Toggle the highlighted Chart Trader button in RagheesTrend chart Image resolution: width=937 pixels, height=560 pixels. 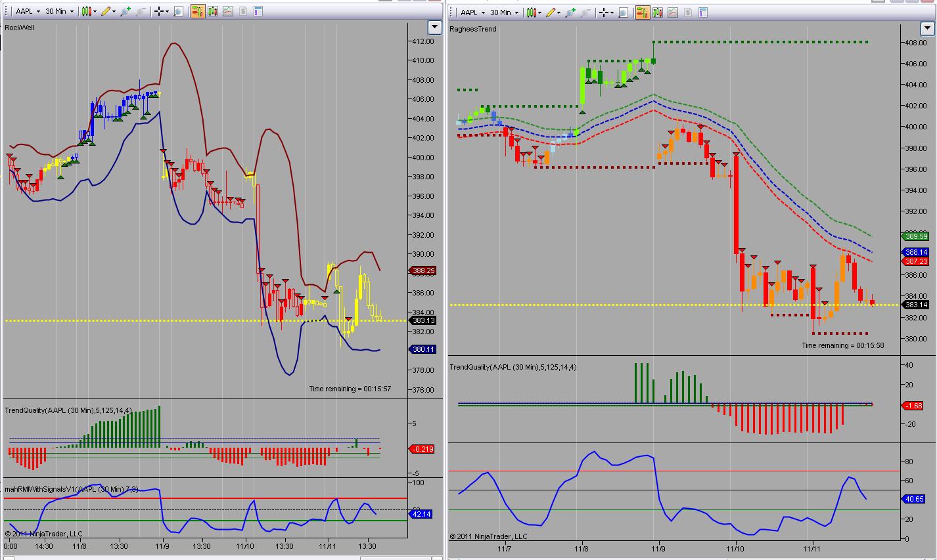[x=643, y=12]
